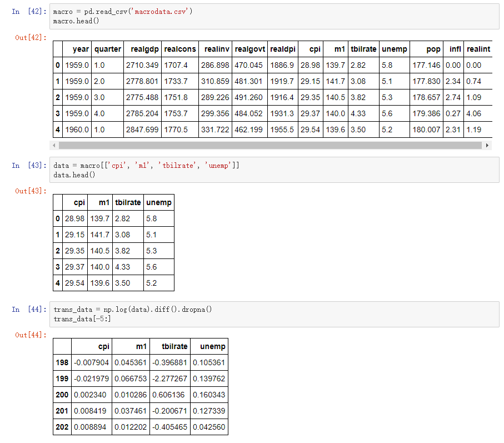Click the 'tbilrate' header in the Out[43] table
This screenshot has height=443, width=504.
(128, 202)
